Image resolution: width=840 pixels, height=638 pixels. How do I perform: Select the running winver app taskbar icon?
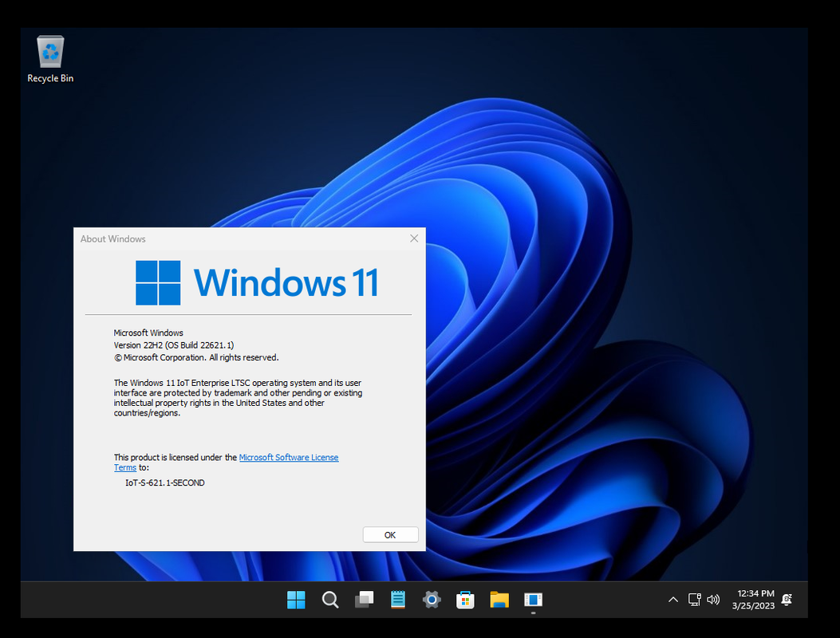(533, 600)
